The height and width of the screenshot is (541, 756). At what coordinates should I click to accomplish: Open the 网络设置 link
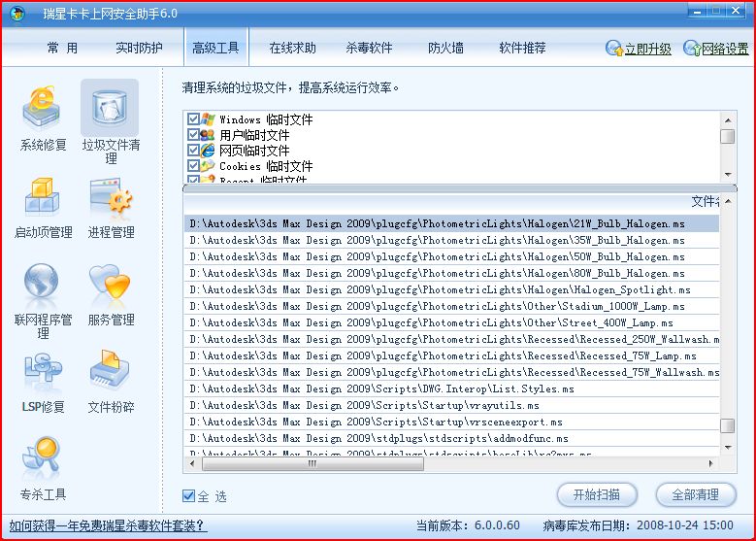(725, 49)
